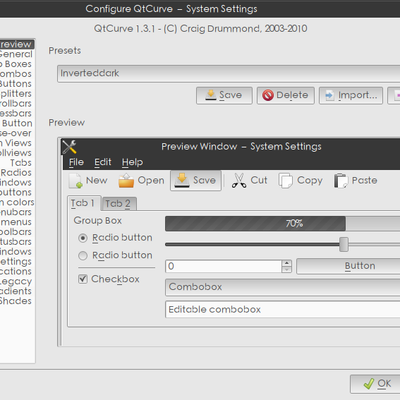Click the spin box value field showing 0
Screen dimensions: 400x400
[x=223, y=266]
